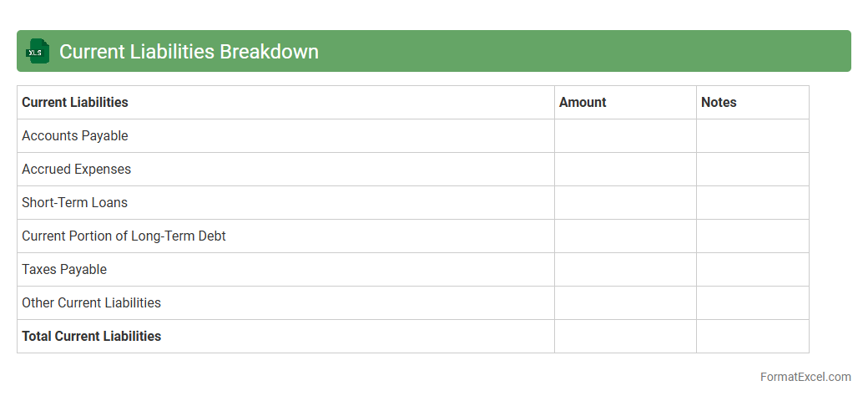Click the Amount cell for Taxes Payable

625,269
